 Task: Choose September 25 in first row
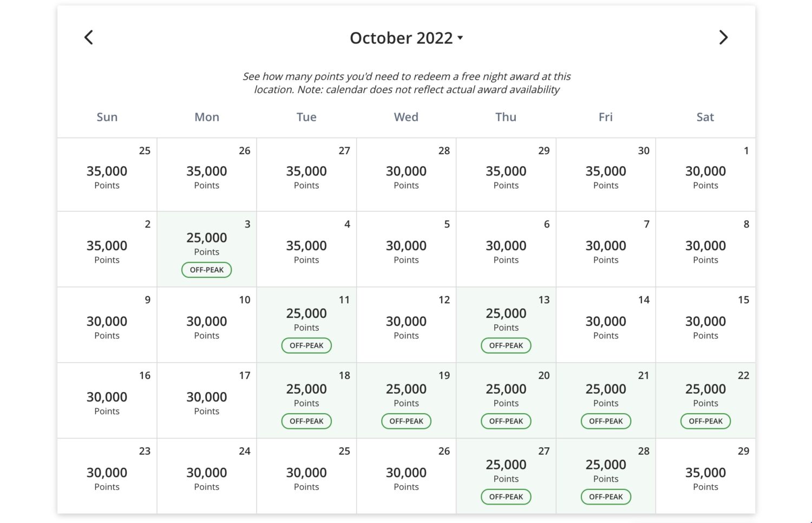[x=107, y=174]
